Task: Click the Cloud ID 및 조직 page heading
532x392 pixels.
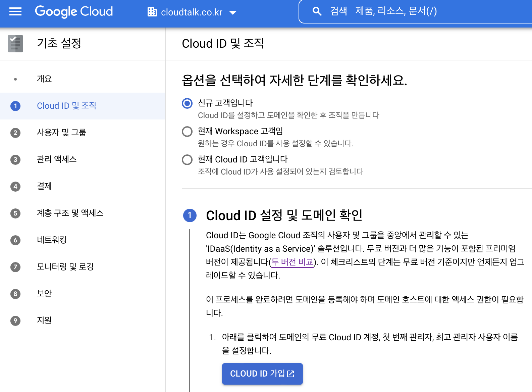Action: pos(223,43)
